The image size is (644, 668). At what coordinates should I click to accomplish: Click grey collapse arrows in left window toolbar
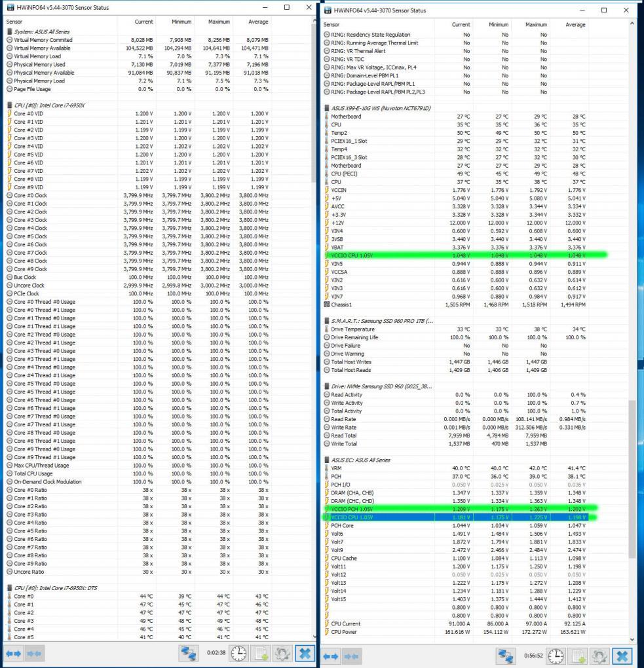(34, 653)
